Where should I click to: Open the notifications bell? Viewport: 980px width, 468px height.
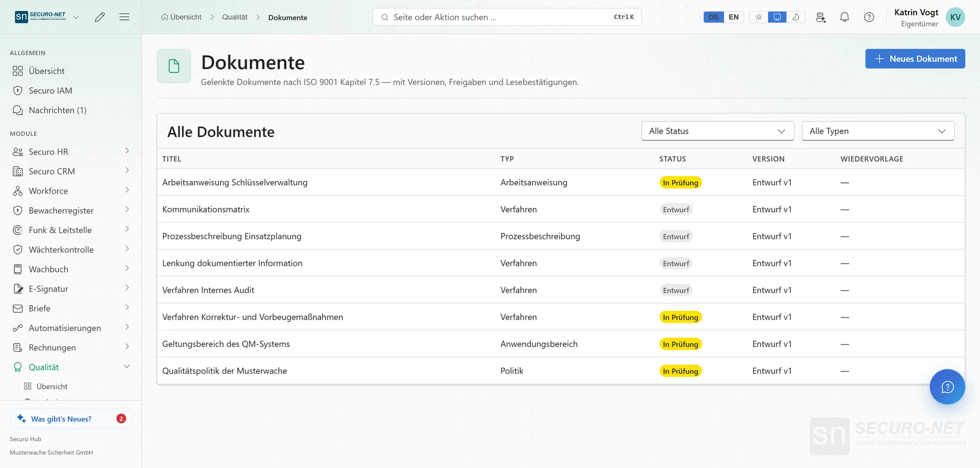pos(845,17)
